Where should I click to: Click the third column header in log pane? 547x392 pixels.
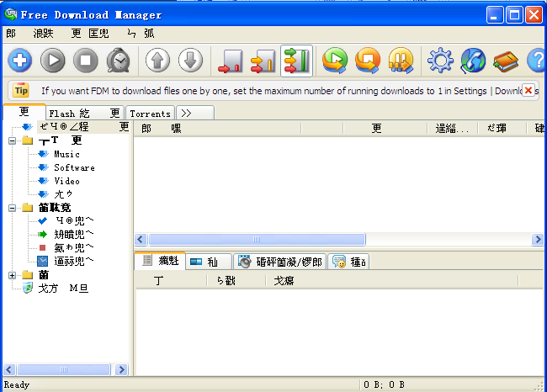(392, 281)
